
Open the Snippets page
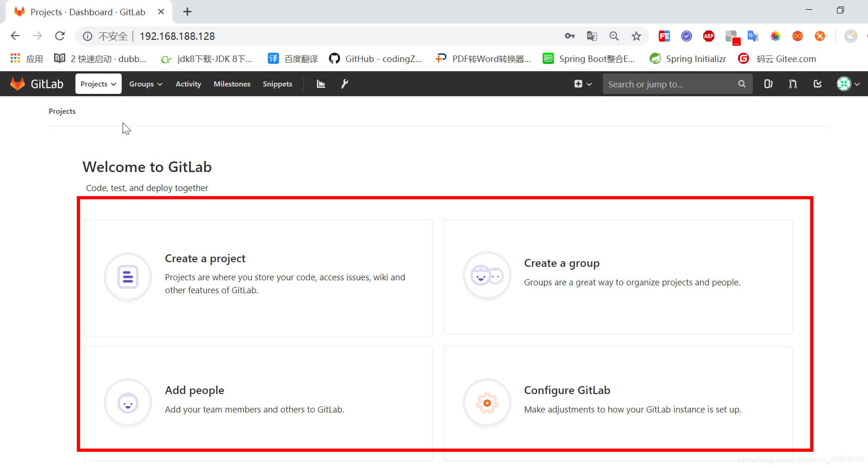(277, 84)
